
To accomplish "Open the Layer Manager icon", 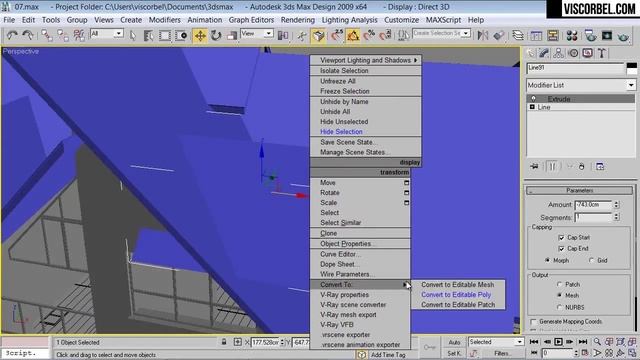I will (x=518, y=36).
